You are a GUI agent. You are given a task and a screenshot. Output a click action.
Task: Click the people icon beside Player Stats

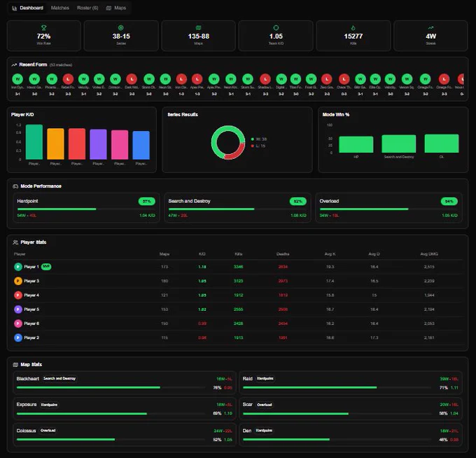(x=15, y=242)
